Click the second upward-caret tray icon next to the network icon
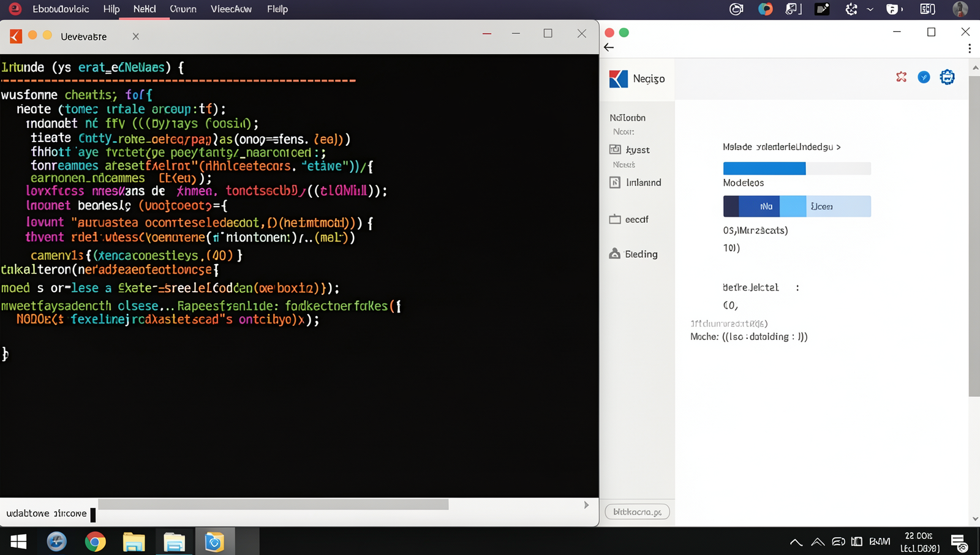980x555 pixels. point(818,542)
